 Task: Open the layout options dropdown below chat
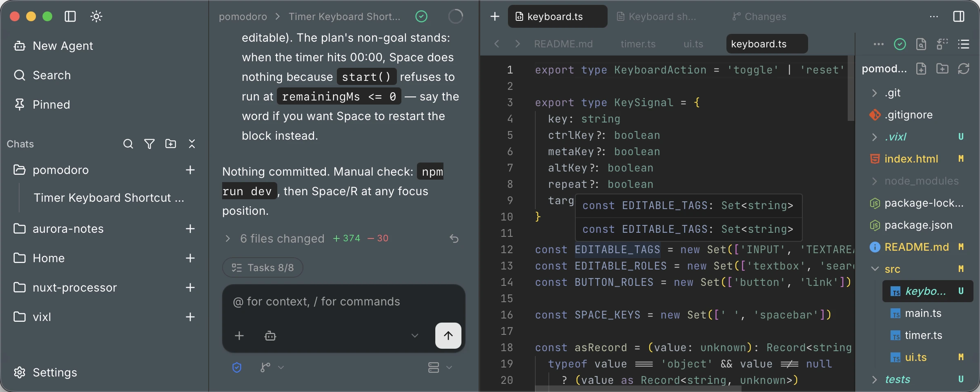pos(440,367)
